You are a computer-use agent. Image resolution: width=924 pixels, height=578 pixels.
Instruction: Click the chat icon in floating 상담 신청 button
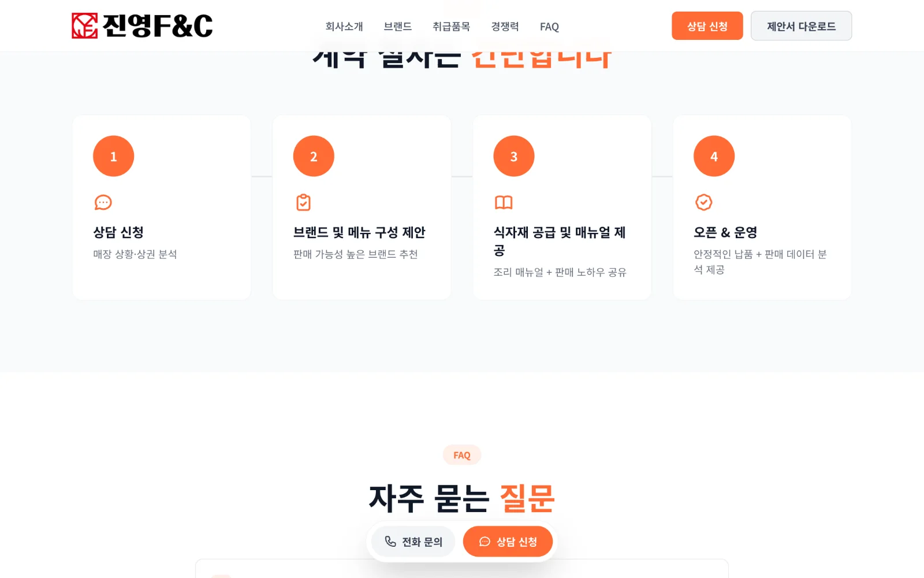point(485,542)
